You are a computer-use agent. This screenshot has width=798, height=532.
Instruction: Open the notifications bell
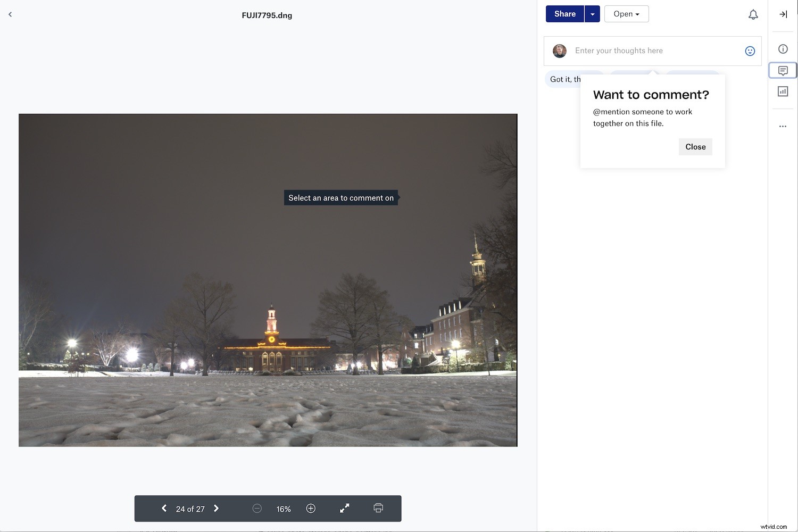pyautogui.click(x=753, y=14)
